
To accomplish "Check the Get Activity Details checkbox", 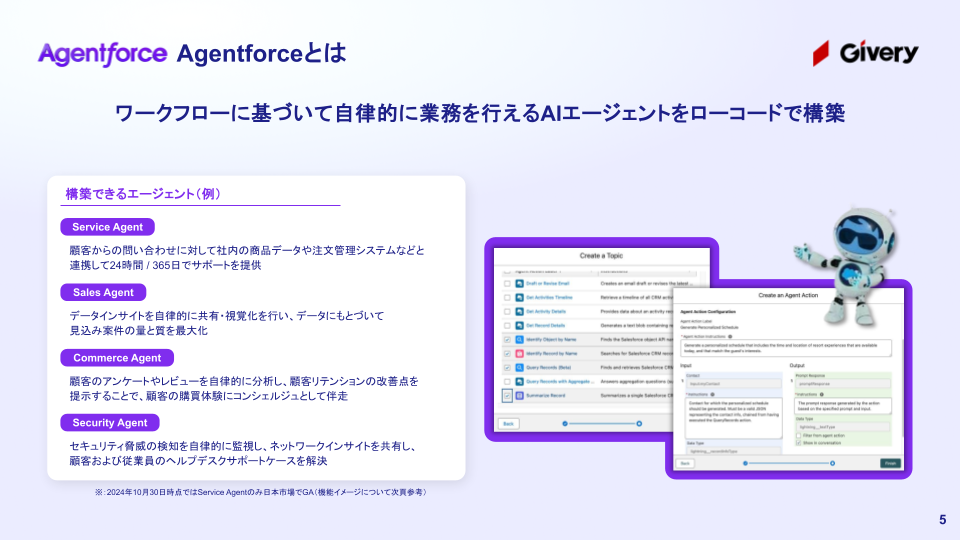I will [x=507, y=312].
